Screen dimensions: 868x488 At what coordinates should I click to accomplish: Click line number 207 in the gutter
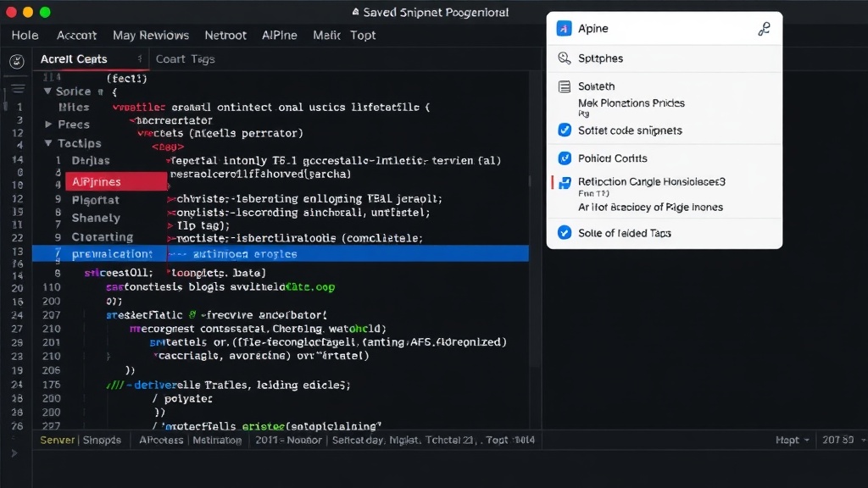[51, 315]
